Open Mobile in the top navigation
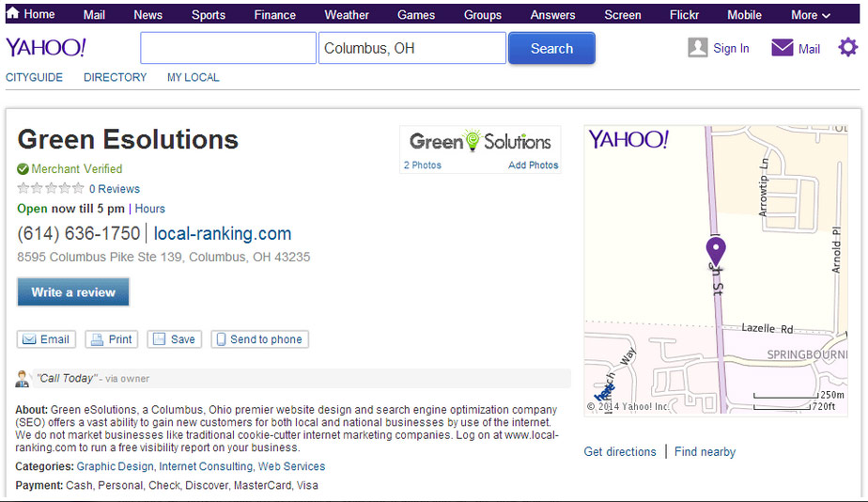Viewport: 868px width, 502px height. point(744,15)
